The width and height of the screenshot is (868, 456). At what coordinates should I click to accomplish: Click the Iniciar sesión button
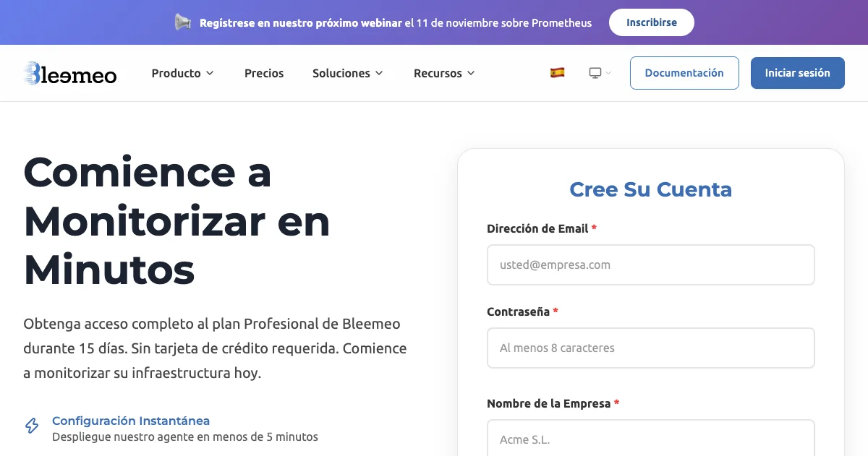click(798, 73)
